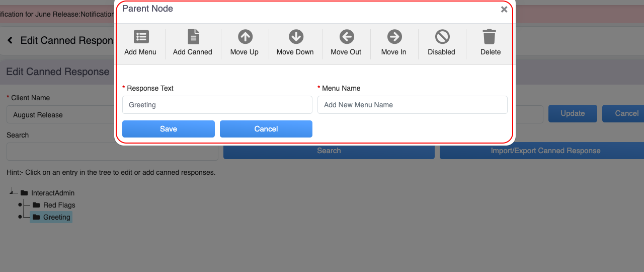
Task: Click the Response Text input field
Action: point(217,105)
